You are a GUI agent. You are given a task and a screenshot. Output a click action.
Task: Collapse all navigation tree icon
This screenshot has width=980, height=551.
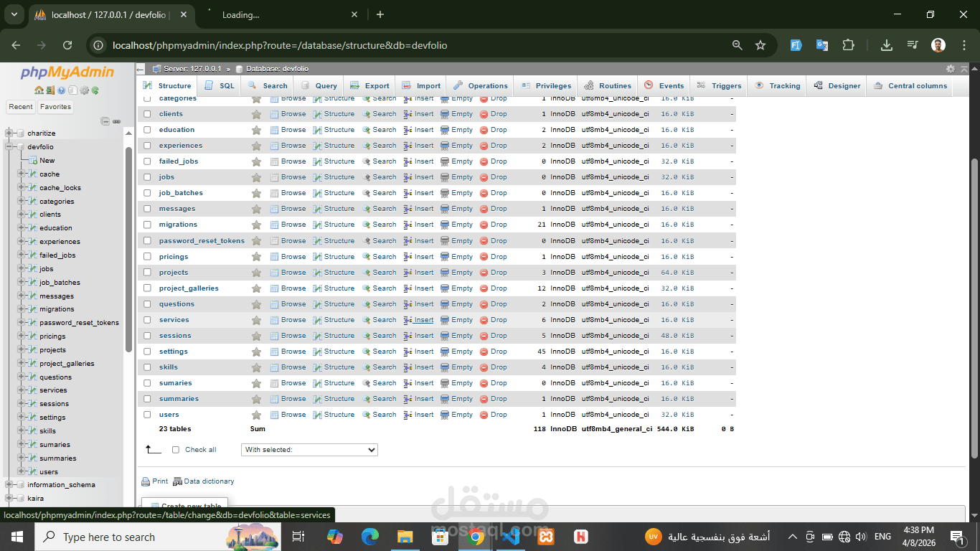click(x=105, y=121)
